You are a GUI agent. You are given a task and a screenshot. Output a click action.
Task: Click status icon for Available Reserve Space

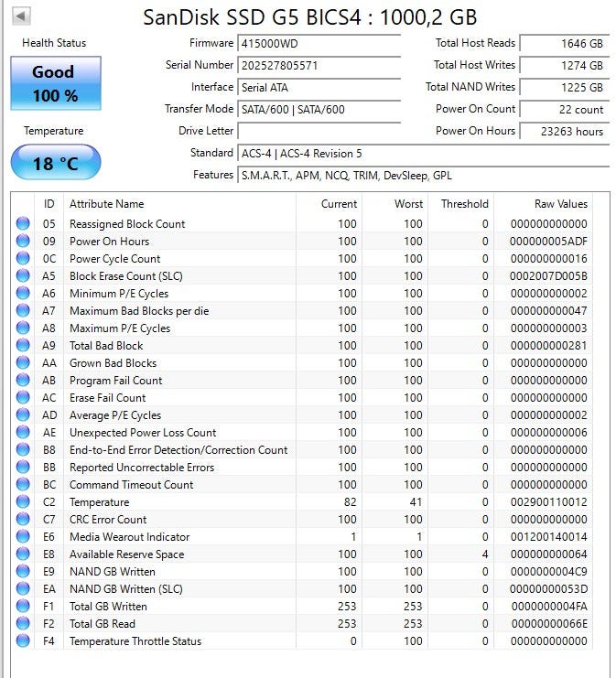23,554
